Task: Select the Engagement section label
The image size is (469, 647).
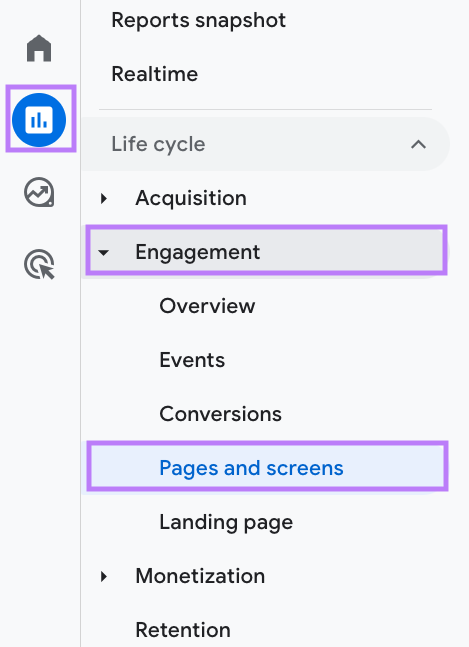Action: 198,252
